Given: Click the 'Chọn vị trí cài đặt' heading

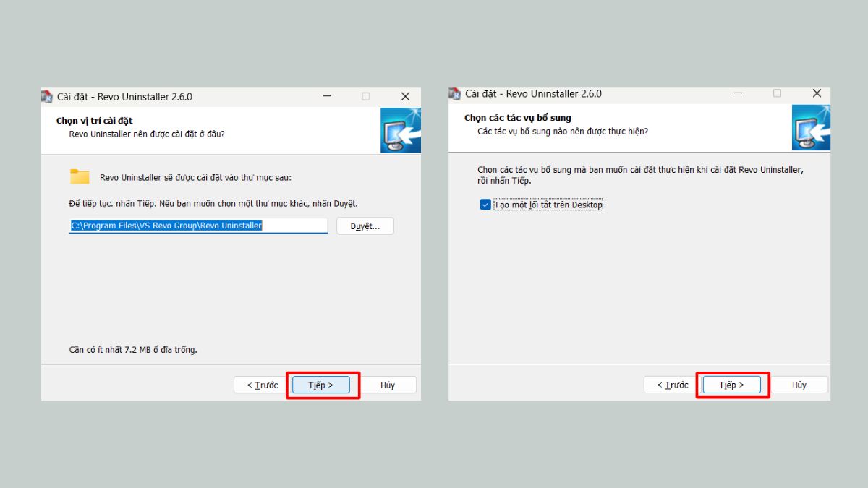Looking at the screenshot, I should (x=95, y=121).
